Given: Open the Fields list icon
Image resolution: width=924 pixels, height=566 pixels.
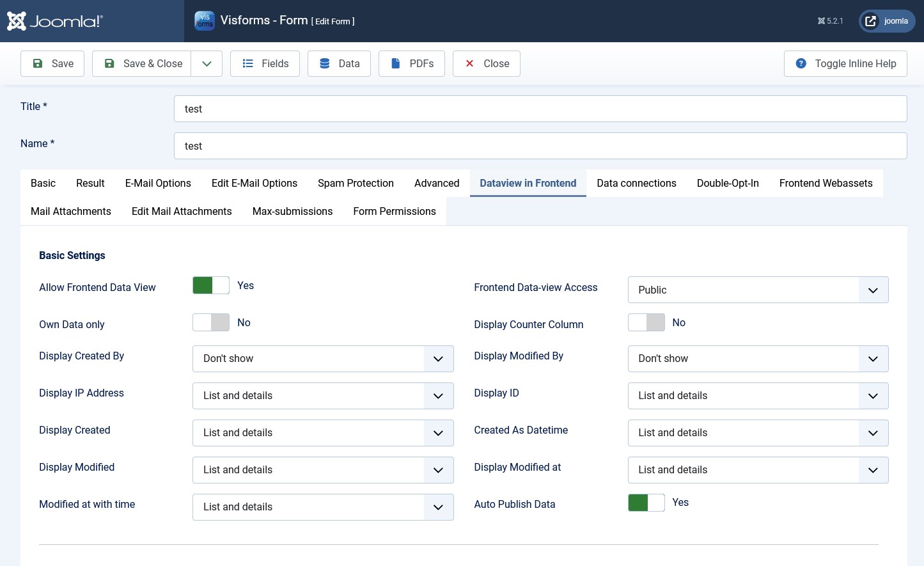Looking at the screenshot, I should 247,63.
